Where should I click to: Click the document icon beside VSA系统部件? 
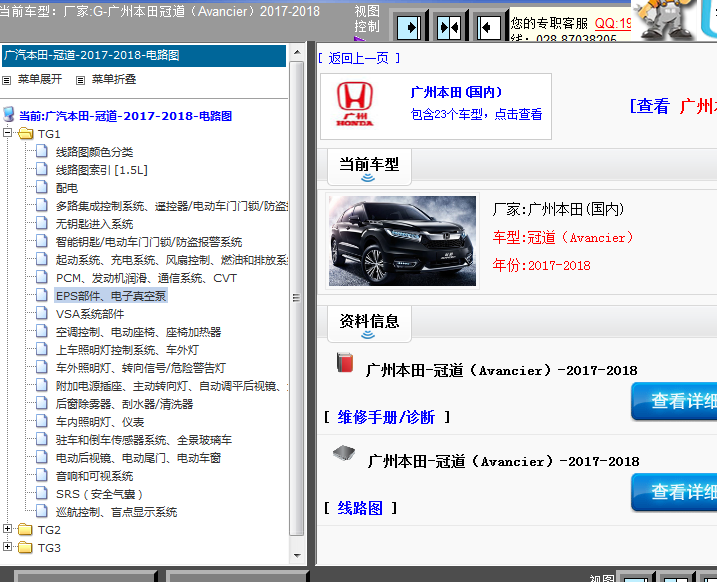point(42,313)
